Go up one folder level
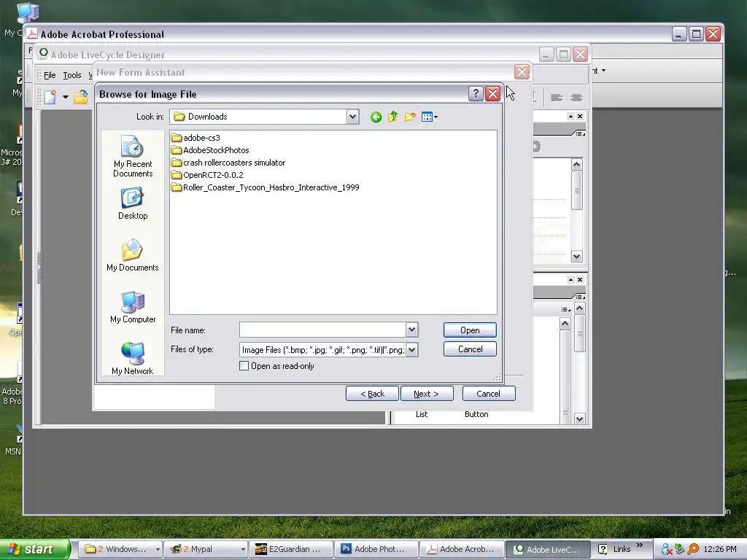 [392, 117]
